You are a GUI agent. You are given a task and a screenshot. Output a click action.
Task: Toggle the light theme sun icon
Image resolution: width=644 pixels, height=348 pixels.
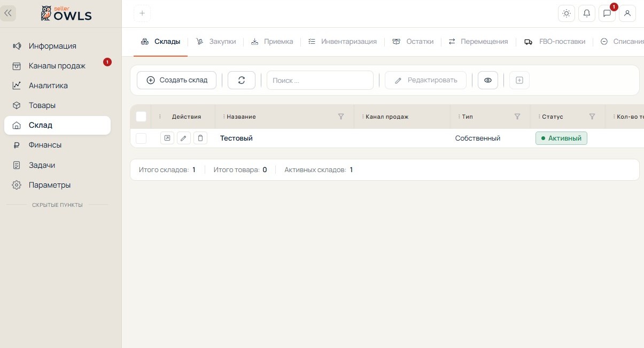tap(567, 13)
